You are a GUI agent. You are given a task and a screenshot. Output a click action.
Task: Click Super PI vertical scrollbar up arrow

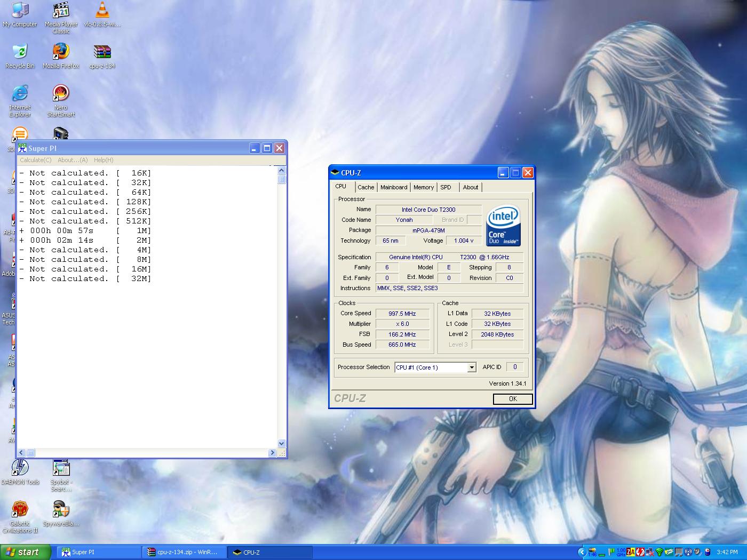pos(282,170)
